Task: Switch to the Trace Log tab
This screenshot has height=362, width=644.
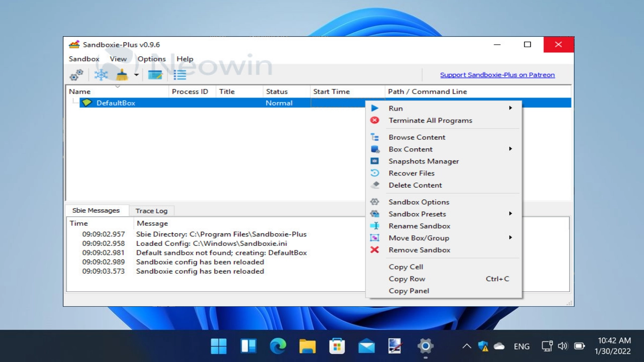Action: [x=151, y=211]
